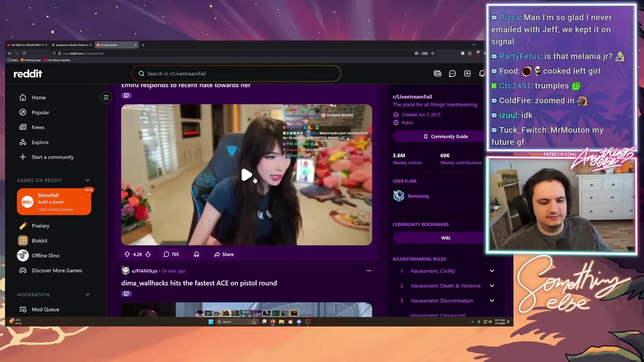Switch to the Venezuela to Shutter Torture tab
The width and height of the screenshot is (644, 362).
click(70, 45)
